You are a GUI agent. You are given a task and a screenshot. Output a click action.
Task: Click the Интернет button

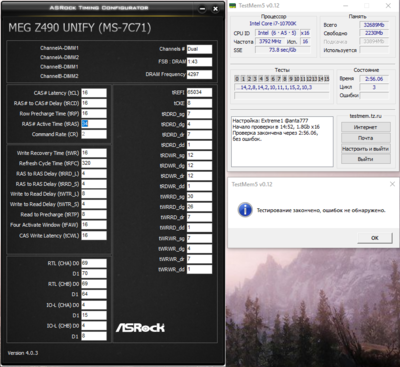(x=366, y=127)
